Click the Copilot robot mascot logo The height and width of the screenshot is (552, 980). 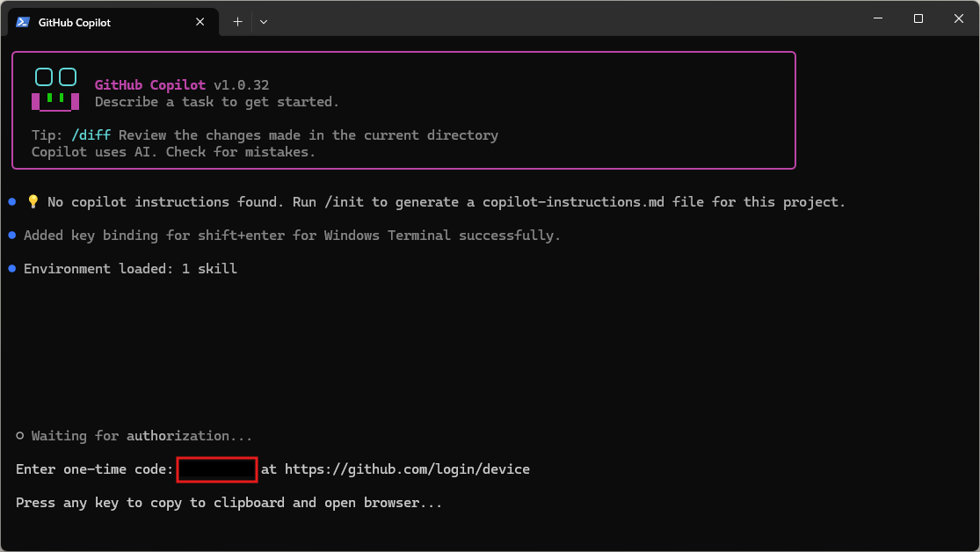tap(55, 90)
